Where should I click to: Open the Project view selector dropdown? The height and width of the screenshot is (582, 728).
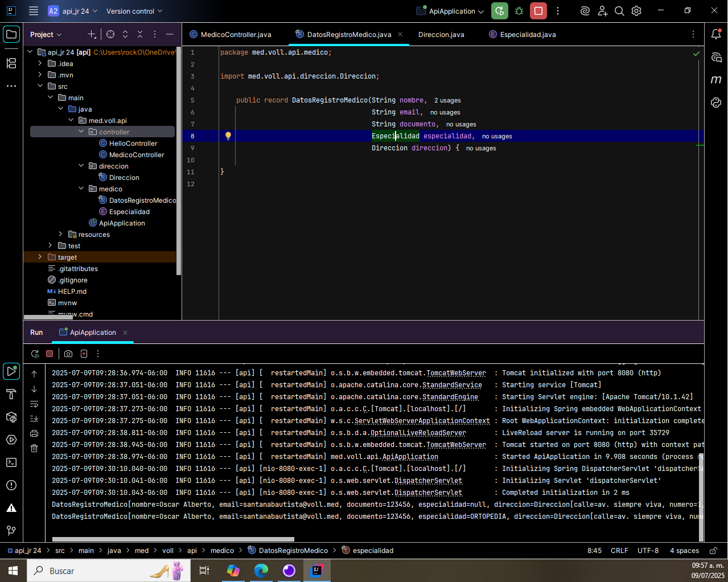coord(46,34)
